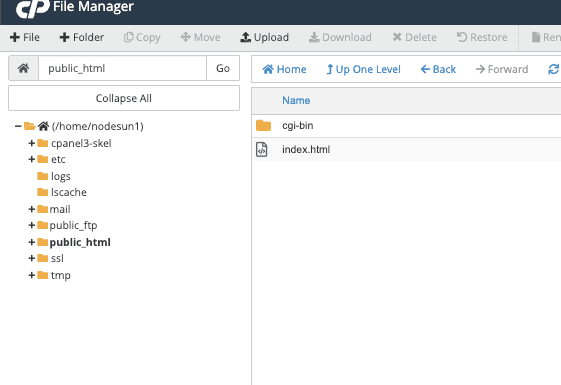The height and width of the screenshot is (385, 561).
Task: Click the reload icon after Forward
Action: tap(554, 69)
